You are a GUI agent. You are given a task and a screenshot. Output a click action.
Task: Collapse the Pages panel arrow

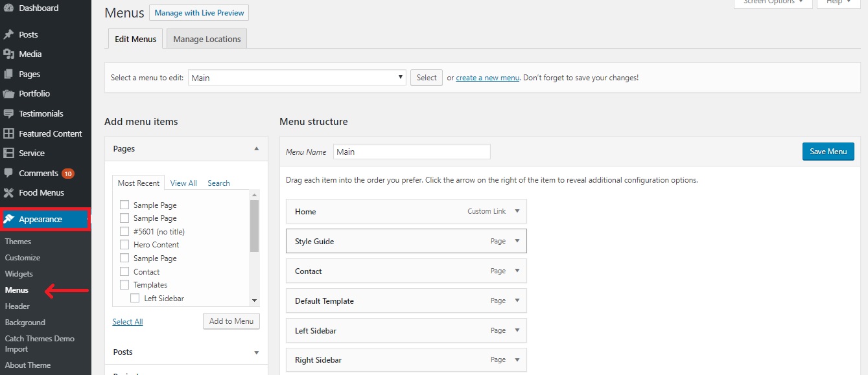point(256,148)
